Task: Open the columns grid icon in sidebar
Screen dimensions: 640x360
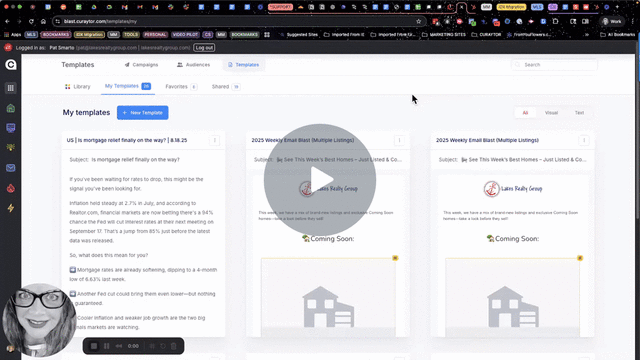Action: pos(11,88)
